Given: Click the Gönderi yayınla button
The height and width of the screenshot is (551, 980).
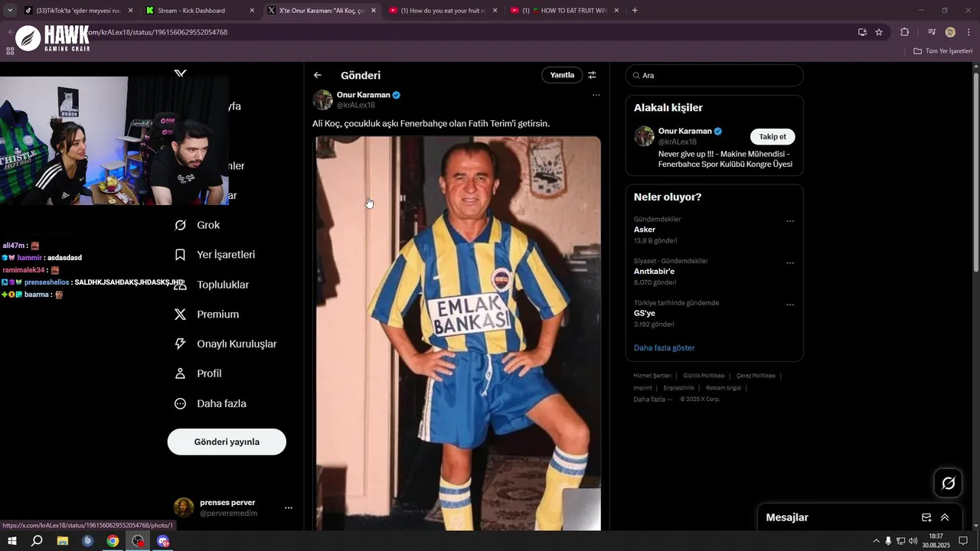Looking at the screenshot, I should coord(227,442).
